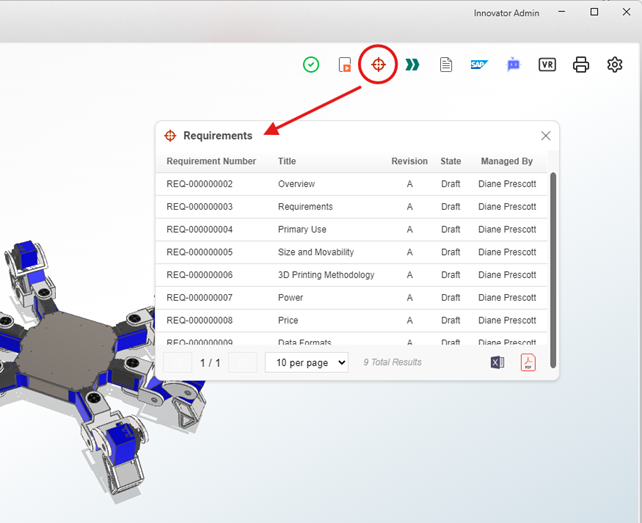The width and height of the screenshot is (642, 523).
Task: Sort by the State column header
Action: pyautogui.click(x=451, y=161)
